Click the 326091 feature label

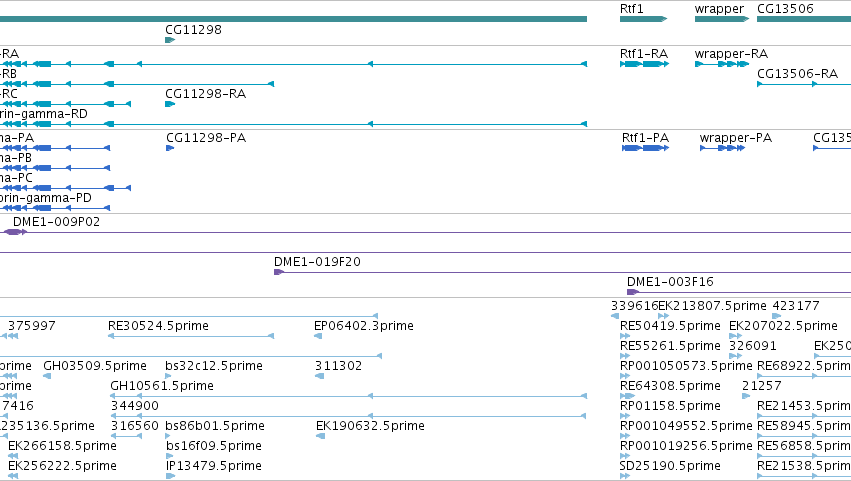pyautogui.click(x=753, y=346)
